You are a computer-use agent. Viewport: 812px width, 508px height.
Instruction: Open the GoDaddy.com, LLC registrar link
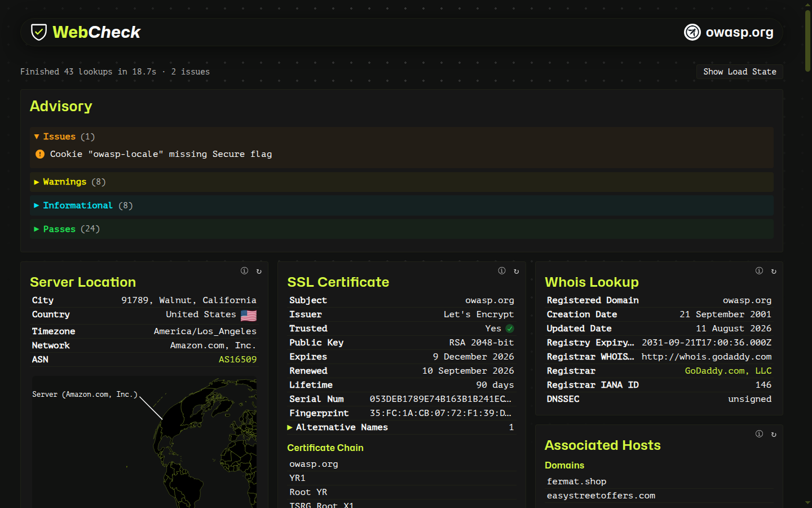tap(728, 371)
